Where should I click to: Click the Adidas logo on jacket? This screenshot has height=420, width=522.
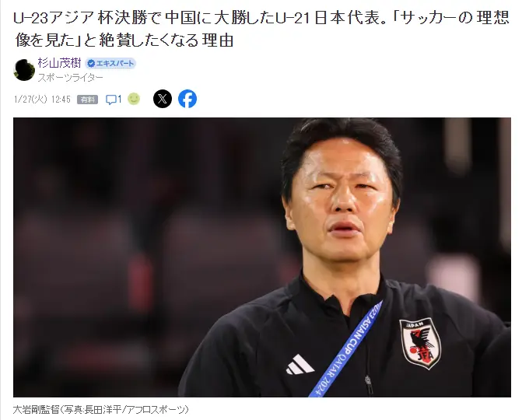click(300, 365)
